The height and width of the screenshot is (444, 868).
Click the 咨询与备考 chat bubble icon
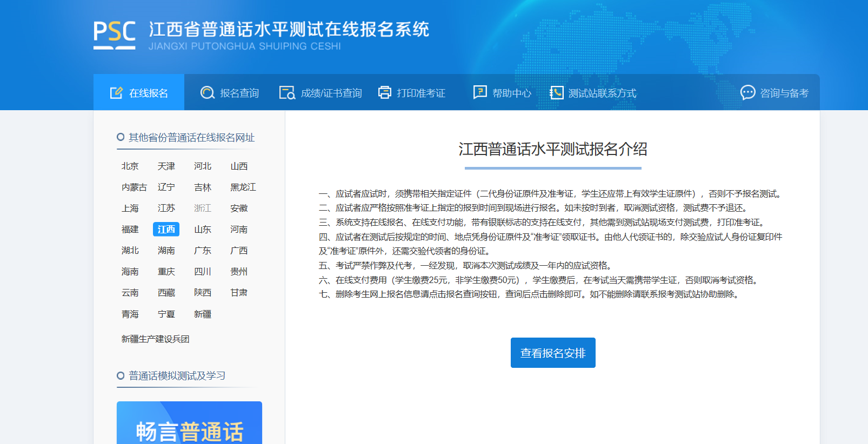[747, 93]
